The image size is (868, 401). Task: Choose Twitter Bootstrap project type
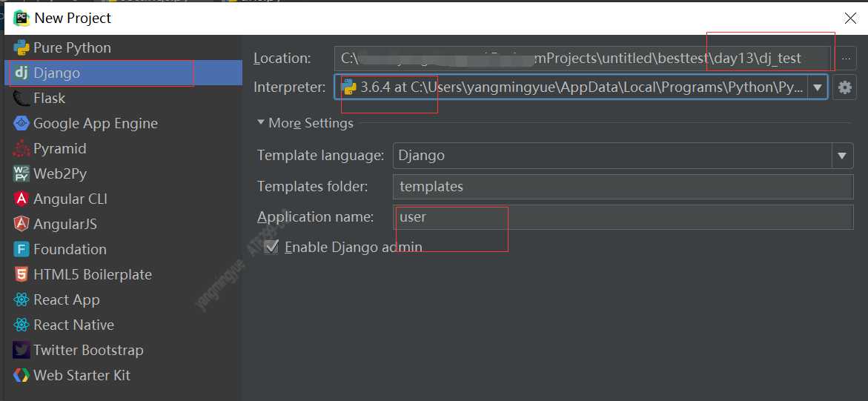click(123, 350)
